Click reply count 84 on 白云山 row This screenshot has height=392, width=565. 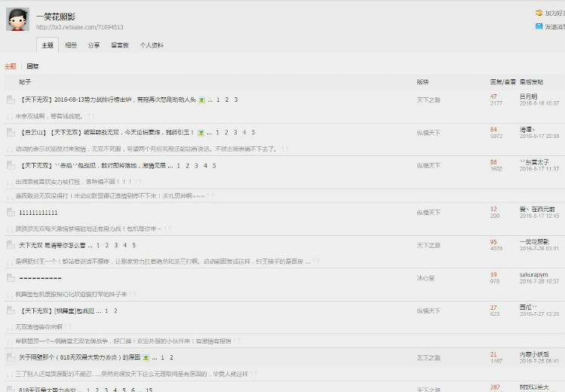[x=493, y=129]
